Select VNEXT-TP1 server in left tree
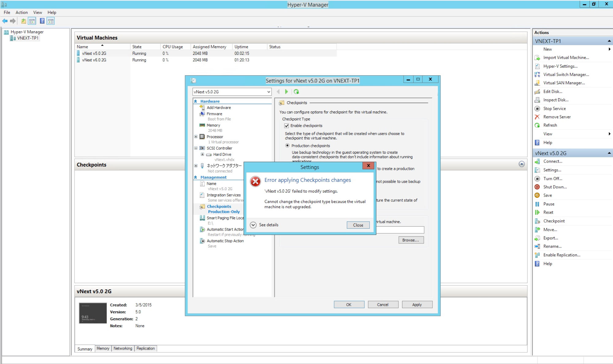 pos(28,38)
